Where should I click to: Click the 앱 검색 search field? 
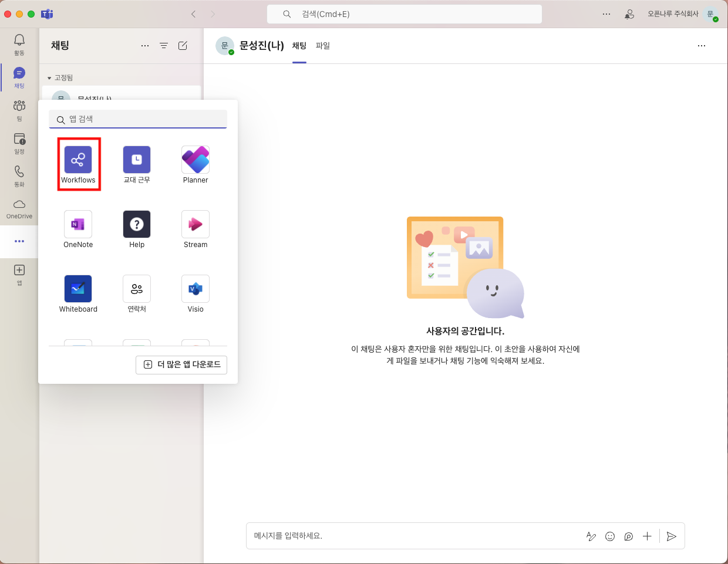[x=141, y=119]
